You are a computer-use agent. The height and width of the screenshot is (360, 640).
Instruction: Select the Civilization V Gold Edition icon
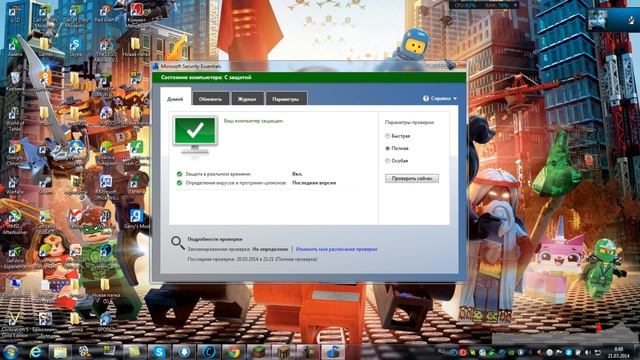15,325
